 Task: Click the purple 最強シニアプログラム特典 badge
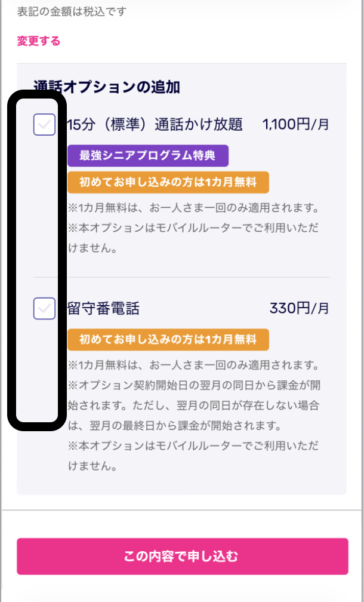(x=148, y=155)
